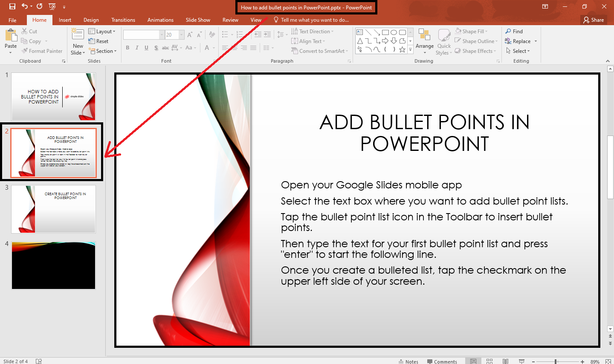Viewport: 614px width, 364px height.
Task: Decrease list indent level icon
Action: point(258,35)
